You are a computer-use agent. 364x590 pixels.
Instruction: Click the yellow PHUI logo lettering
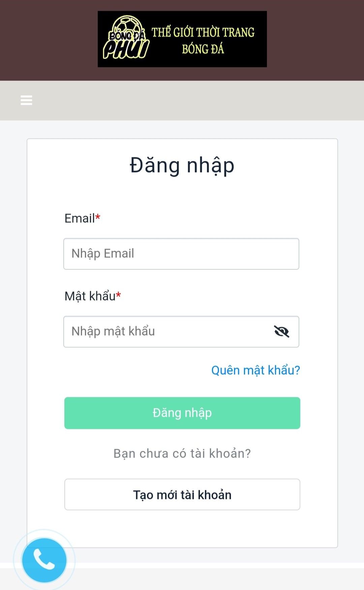[x=126, y=49]
